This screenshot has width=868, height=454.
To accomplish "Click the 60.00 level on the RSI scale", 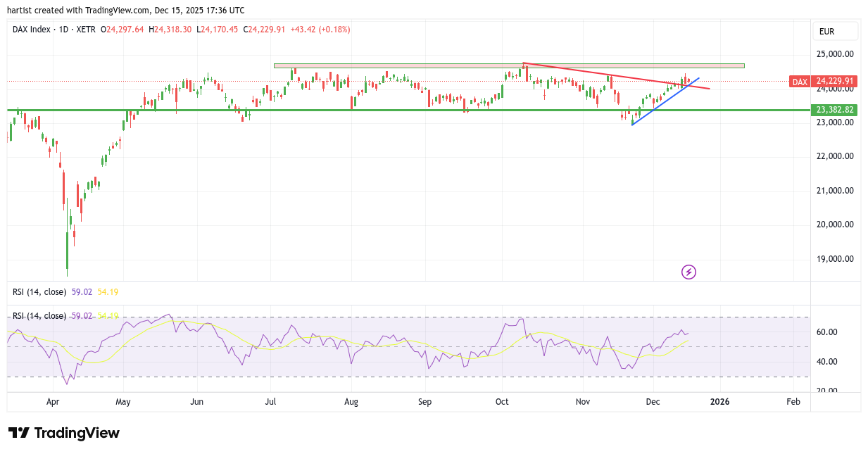I will (826, 332).
